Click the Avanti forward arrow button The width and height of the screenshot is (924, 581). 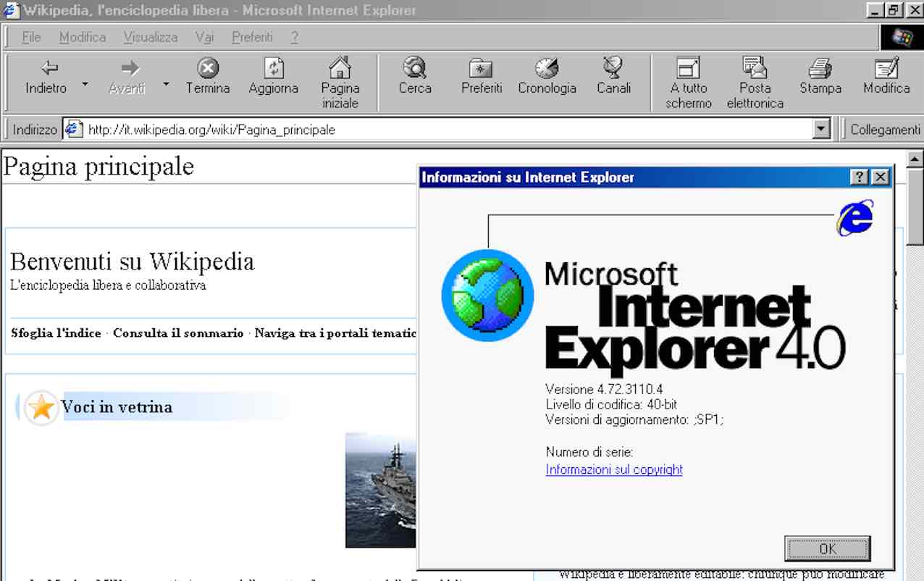click(x=127, y=78)
